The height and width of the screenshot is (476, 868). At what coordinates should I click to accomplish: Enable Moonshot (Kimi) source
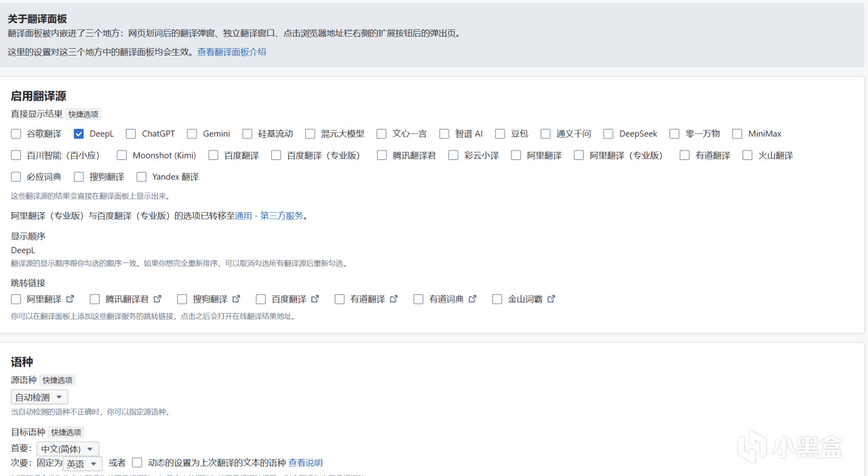[x=122, y=155]
